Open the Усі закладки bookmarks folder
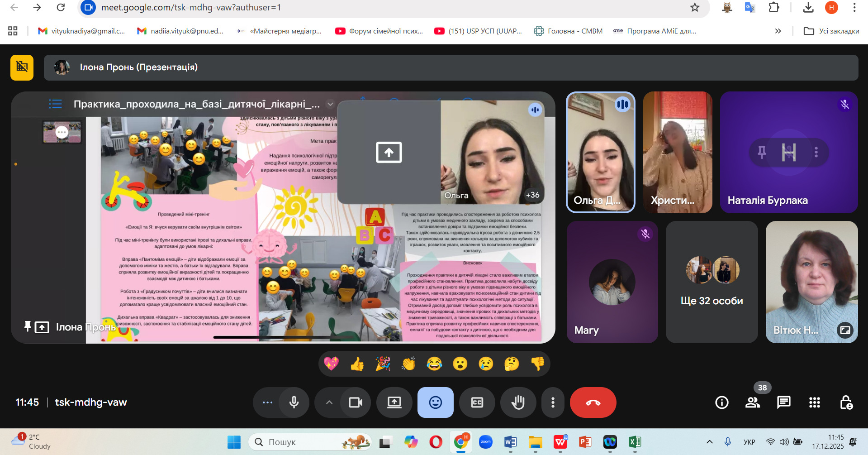Viewport: 868px width, 455px height. (831, 31)
